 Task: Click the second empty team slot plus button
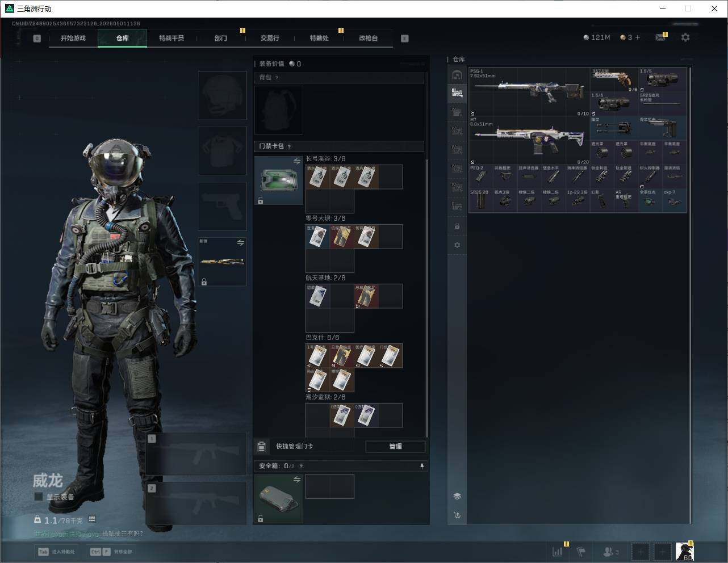tap(663, 552)
